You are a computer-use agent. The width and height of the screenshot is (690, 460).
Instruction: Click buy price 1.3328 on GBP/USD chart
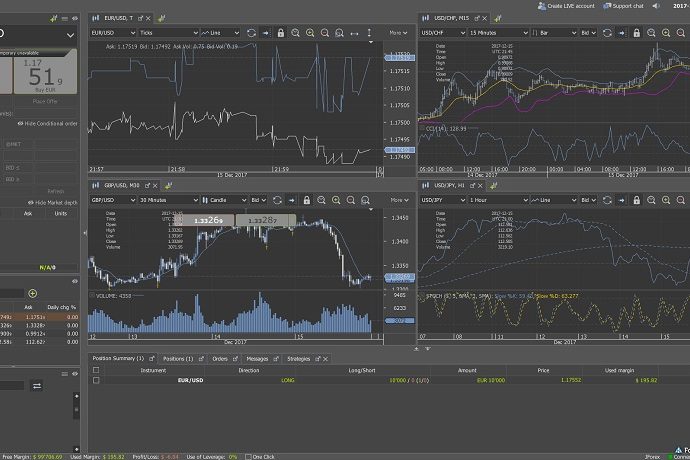tap(265, 220)
